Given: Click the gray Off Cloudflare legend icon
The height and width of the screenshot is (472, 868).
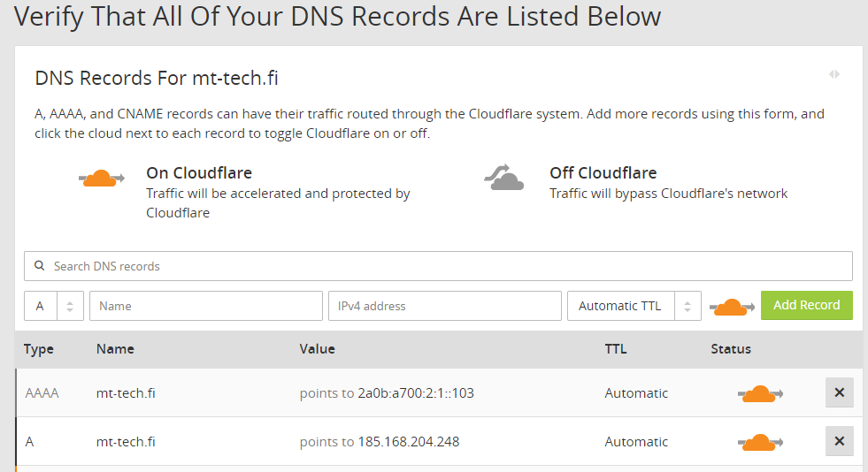Looking at the screenshot, I should (504, 178).
